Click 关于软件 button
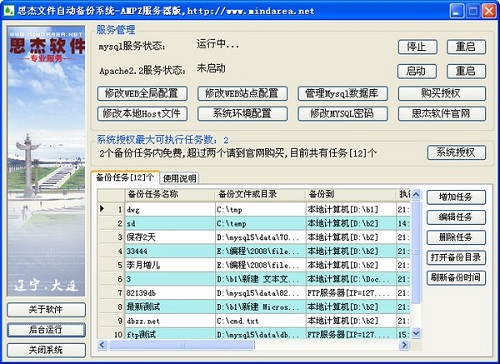 [x=46, y=310]
